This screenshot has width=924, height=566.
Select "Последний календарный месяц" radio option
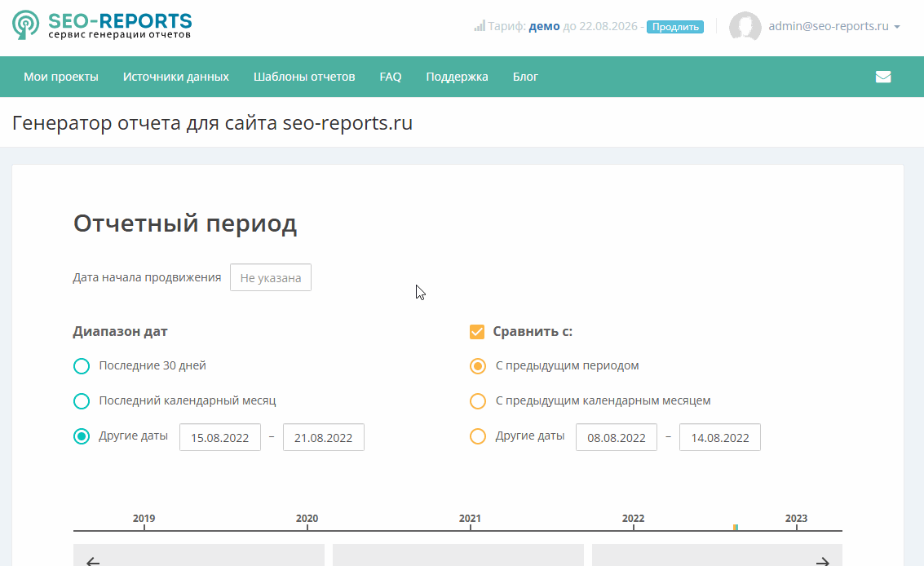click(x=82, y=401)
